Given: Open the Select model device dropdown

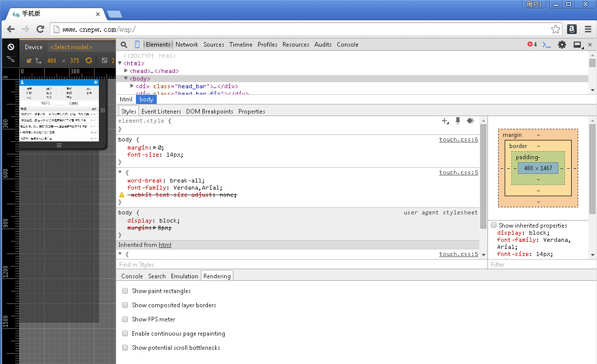Looking at the screenshot, I should pyautogui.click(x=71, y=47).
